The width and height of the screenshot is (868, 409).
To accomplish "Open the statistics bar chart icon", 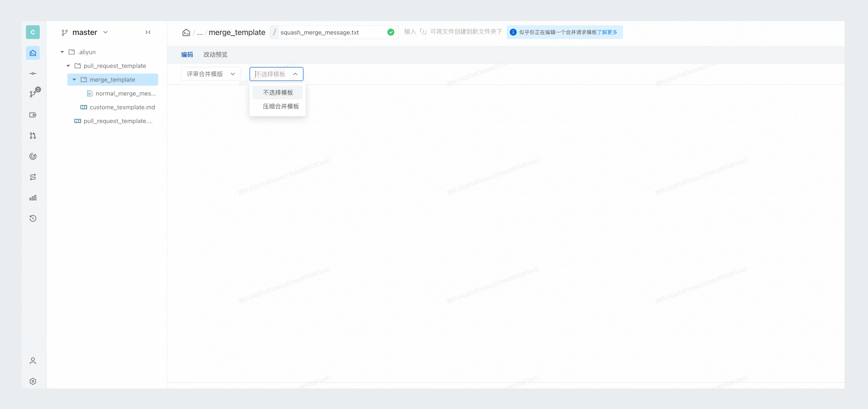I will tap(33, 198).
